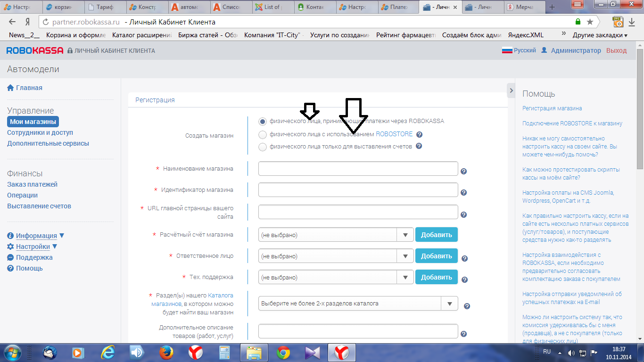
Task: Expand Настройки menu in sidebar
Action: click(x=33, y=247)
